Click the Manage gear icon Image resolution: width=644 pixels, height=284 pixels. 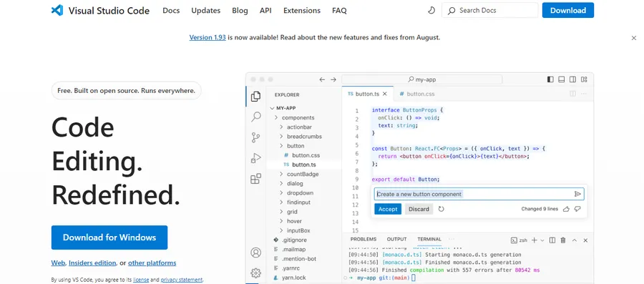pyautogui.click(x=255, y=273)
